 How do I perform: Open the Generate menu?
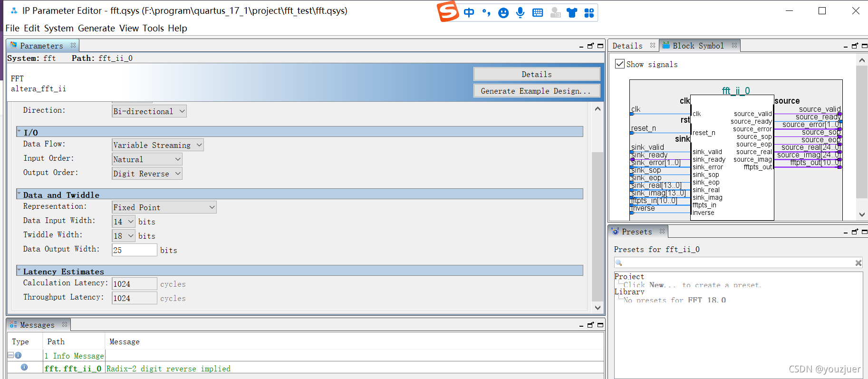point(96,28)
